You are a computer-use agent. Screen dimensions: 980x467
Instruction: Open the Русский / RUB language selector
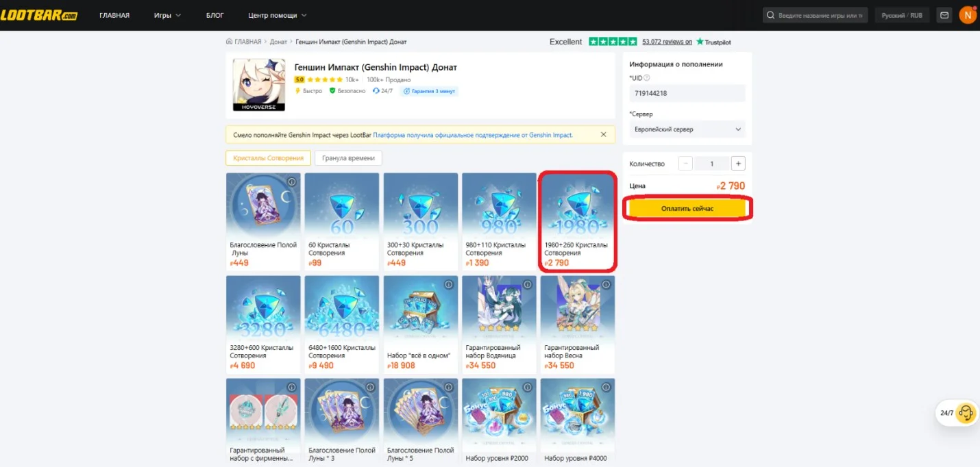tap(902, 15)
